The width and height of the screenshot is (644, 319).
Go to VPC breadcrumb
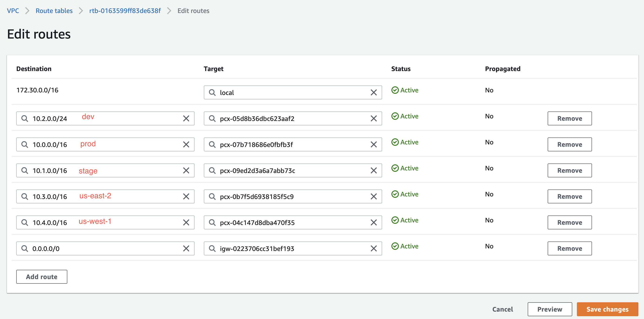pos(13,11)
